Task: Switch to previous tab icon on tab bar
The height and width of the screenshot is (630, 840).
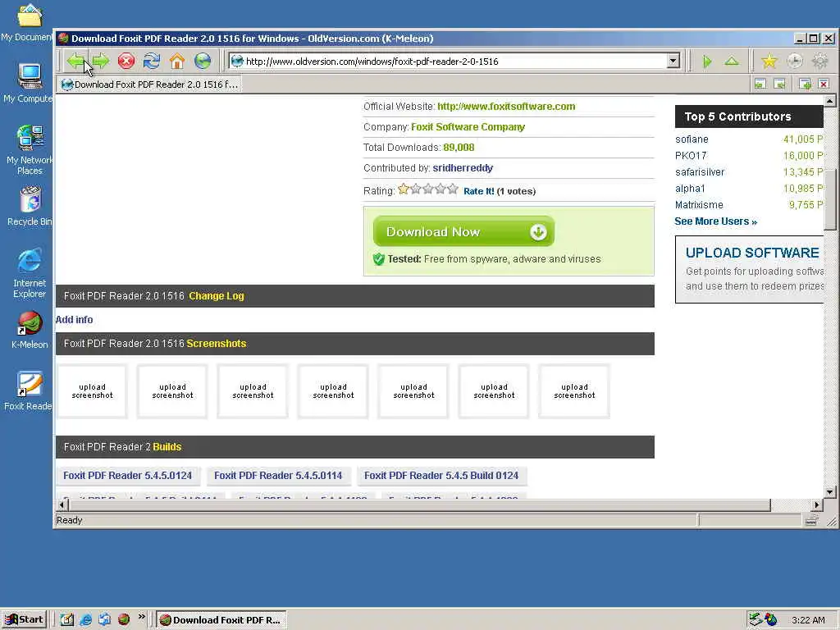Action: (760, 84)
